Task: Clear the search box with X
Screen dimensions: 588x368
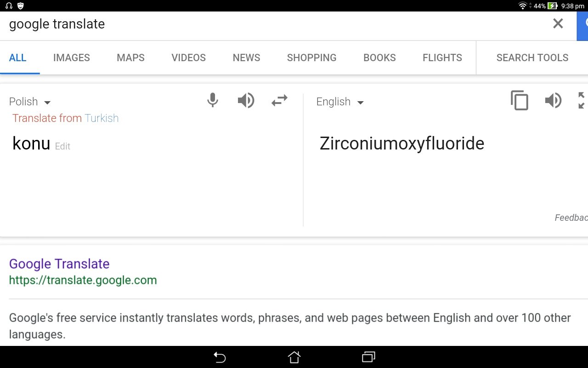Action: [x=558, y=23]
